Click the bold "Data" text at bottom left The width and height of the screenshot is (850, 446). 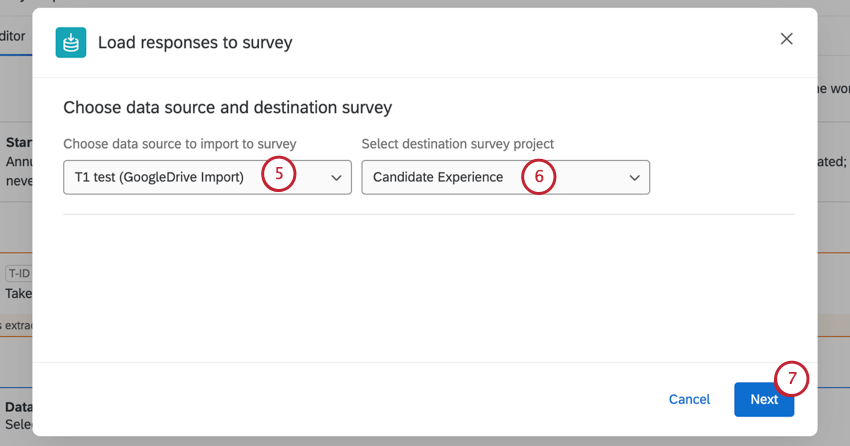coord(18,408)
